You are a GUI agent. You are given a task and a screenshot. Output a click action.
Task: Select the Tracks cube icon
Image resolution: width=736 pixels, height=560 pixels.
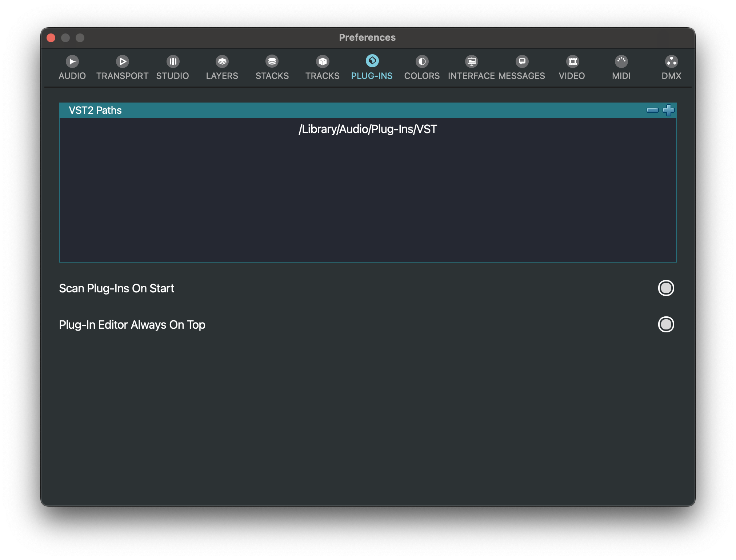[323, 61]
